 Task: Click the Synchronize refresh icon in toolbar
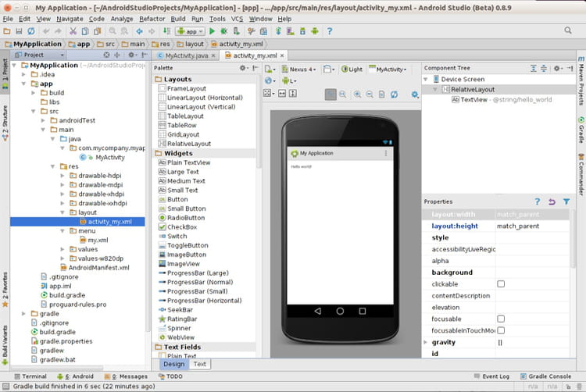(31, 31)
